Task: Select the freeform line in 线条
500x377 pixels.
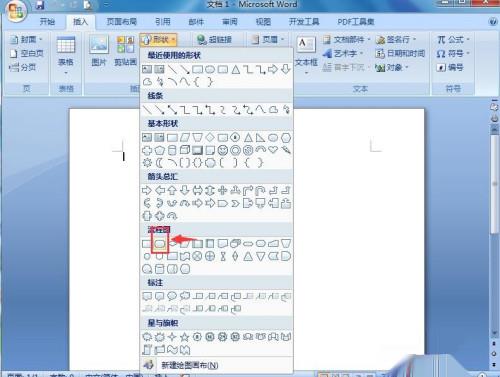Action: pyautogui.click(x=273, y=109)
